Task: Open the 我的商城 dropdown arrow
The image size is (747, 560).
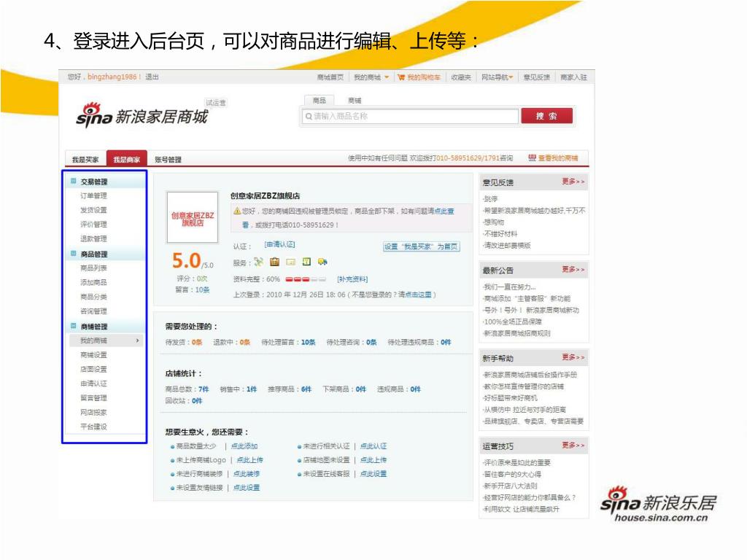Action: coord(387,77)
